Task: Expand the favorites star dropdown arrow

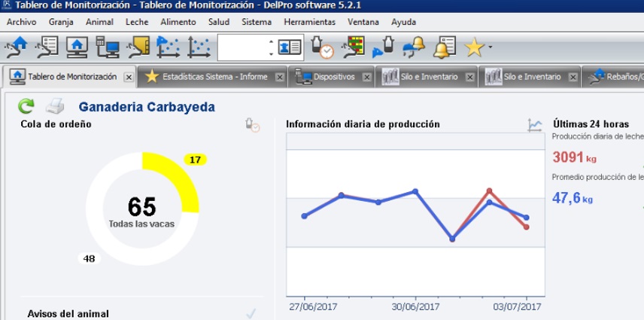Action: coord(491,48)
